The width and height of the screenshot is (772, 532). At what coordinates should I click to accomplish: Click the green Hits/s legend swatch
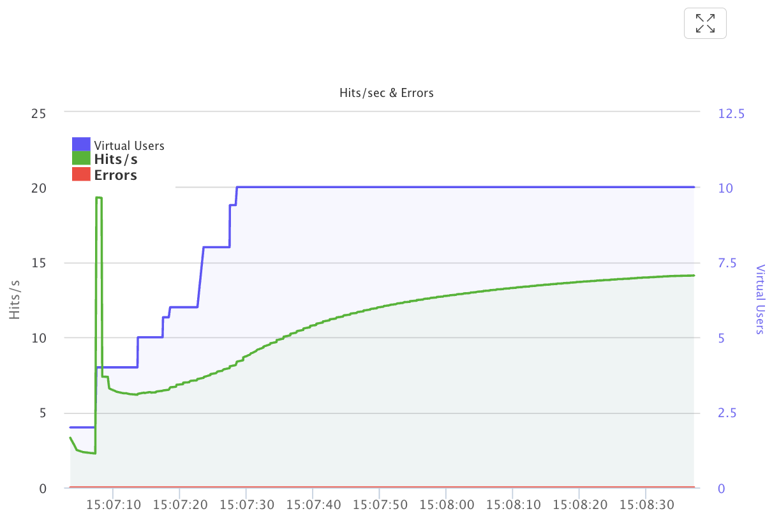tap(81, 159)
